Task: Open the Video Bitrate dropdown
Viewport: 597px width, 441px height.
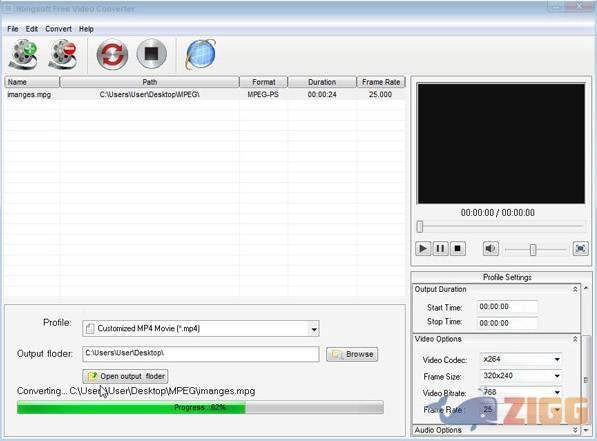Action: [x=521, y=392]
